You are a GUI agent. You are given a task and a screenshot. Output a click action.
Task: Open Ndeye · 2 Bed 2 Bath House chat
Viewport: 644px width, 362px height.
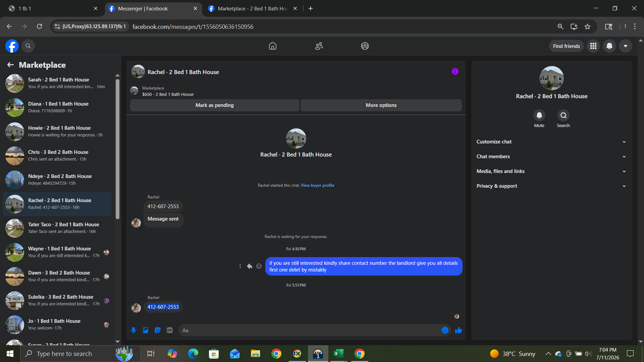tap(57, 180)
